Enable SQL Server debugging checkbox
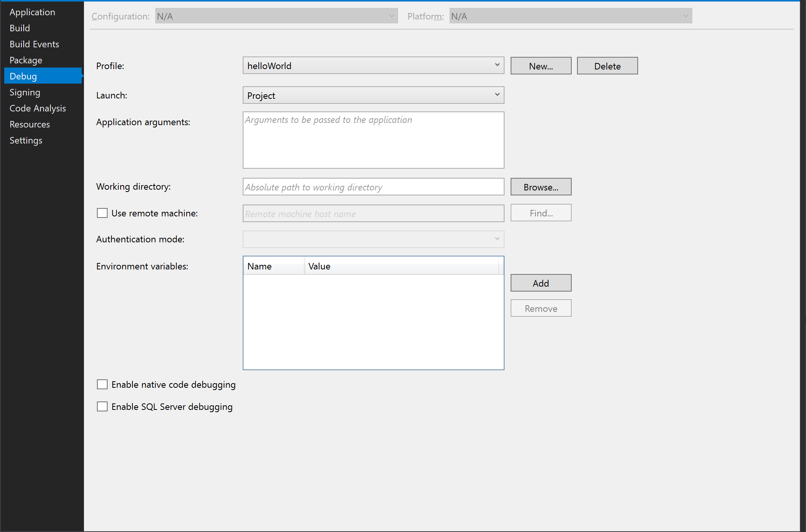Screen dimensions: 806x532 tap(102, 406)
